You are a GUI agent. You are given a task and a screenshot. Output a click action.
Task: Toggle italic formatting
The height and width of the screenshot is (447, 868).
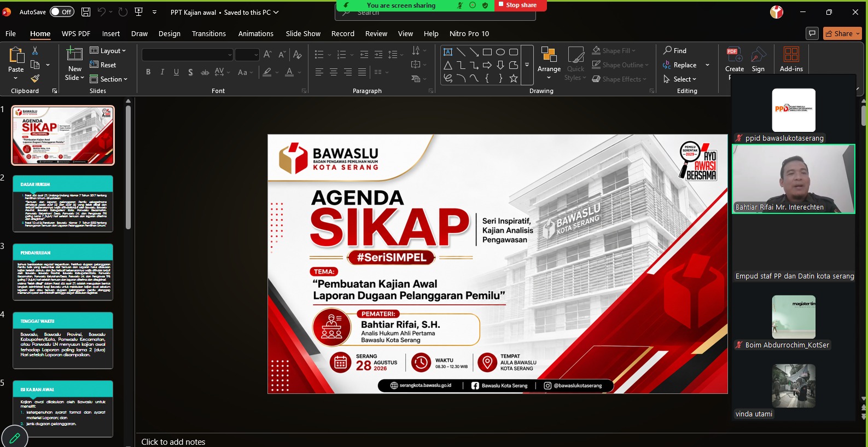point(162,72)
